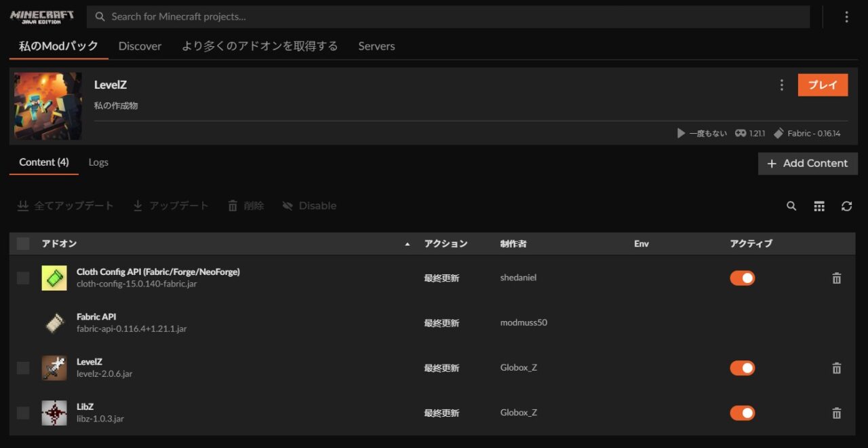Click the Minecraft Java Edition logo
Screen dimensions: 868x448
(x=42, y=17)
